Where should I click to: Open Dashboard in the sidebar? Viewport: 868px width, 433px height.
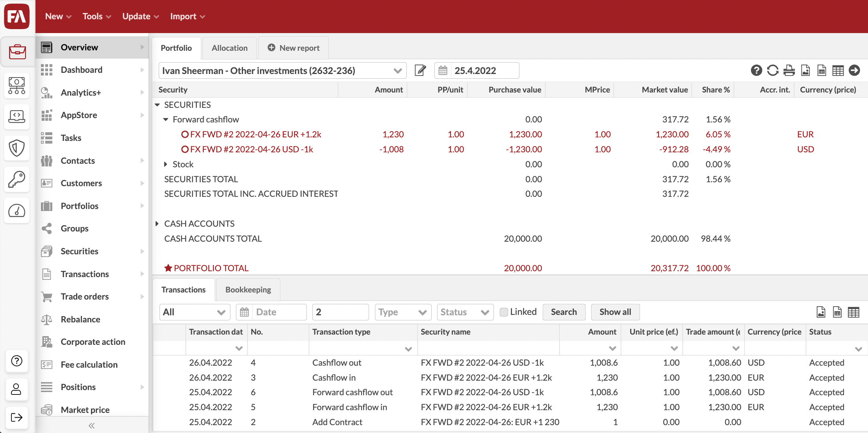coord(92,70)
